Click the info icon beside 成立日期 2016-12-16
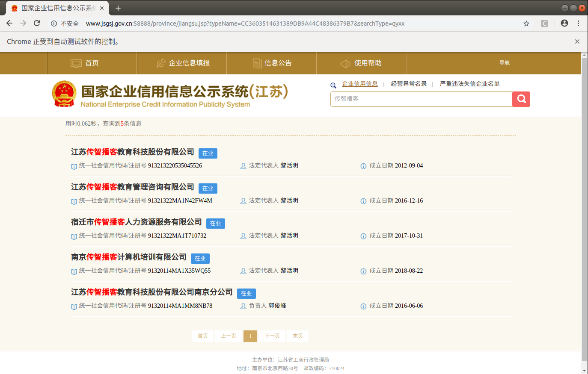The height and width of the screenshot is (374, 588). pos(363,201)
